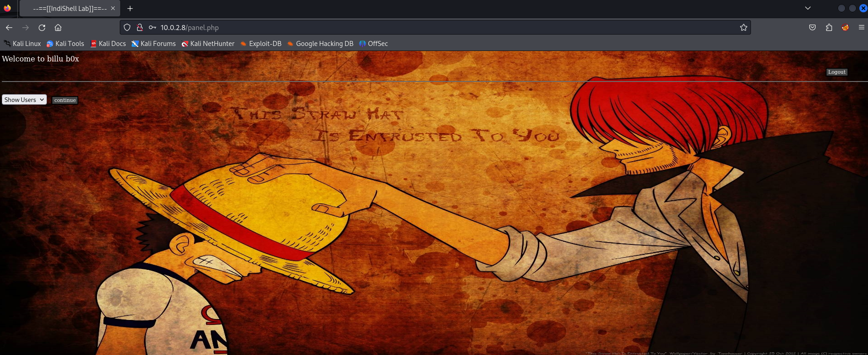
Task: Open Kali Docs bookmark
Action: pos(108,44)
